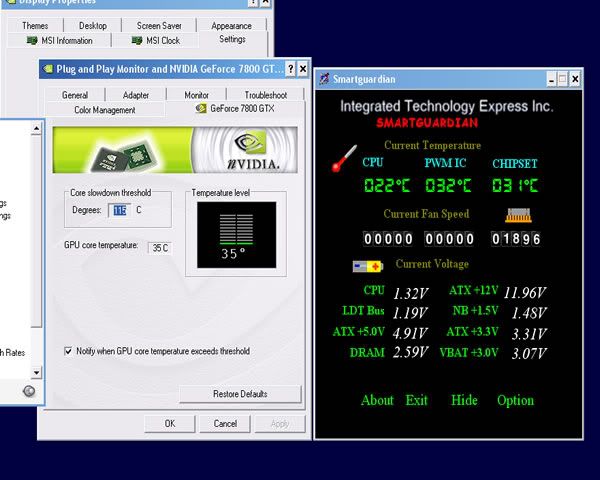Click the red SMARTGUARDIAN logo text
The height and width of the screenshot is (480, 600).
(x=427, y=123)
